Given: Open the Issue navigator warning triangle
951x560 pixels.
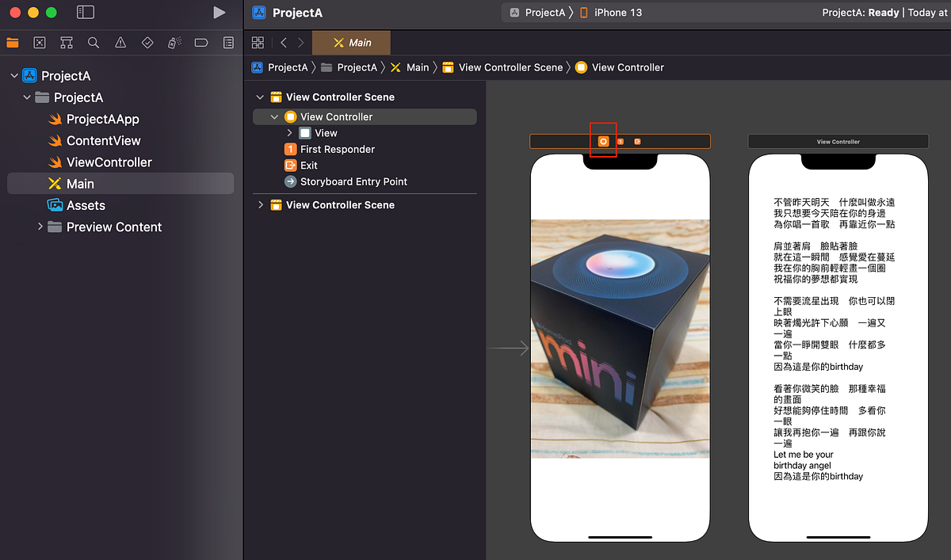Looking at the screenshot, I should [x=120, y=42].
